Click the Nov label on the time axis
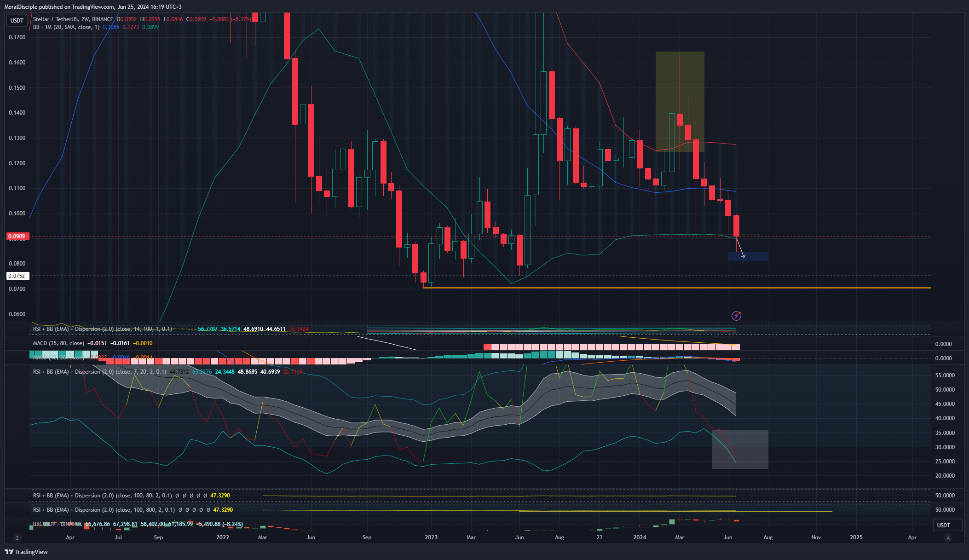This screenshot has width=969, height=560. tap(816, 537)
